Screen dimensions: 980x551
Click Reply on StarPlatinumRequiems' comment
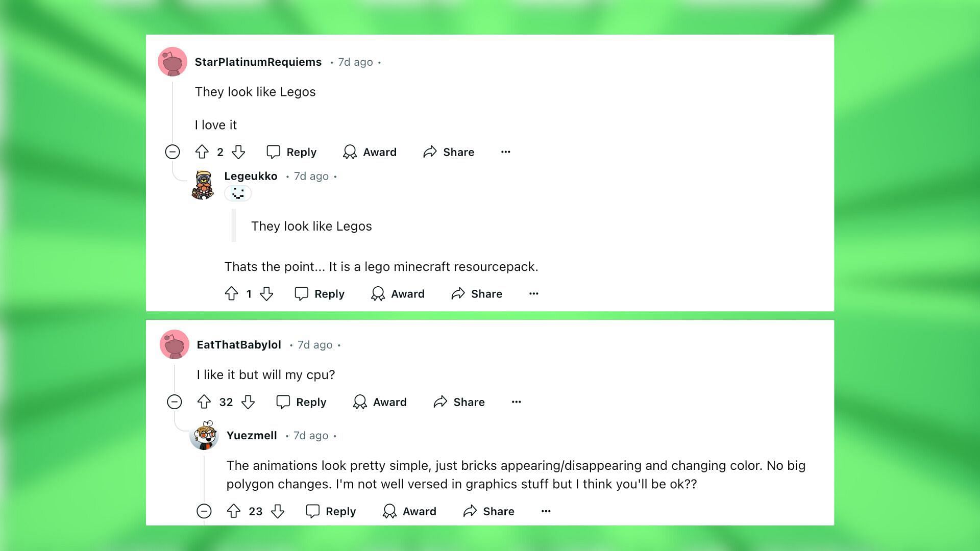292,152
